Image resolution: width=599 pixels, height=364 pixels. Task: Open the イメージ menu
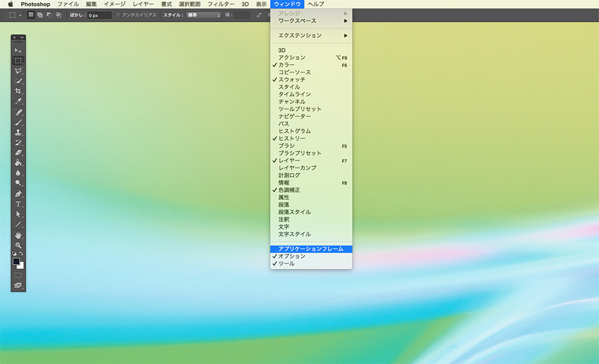click(114, 4)
